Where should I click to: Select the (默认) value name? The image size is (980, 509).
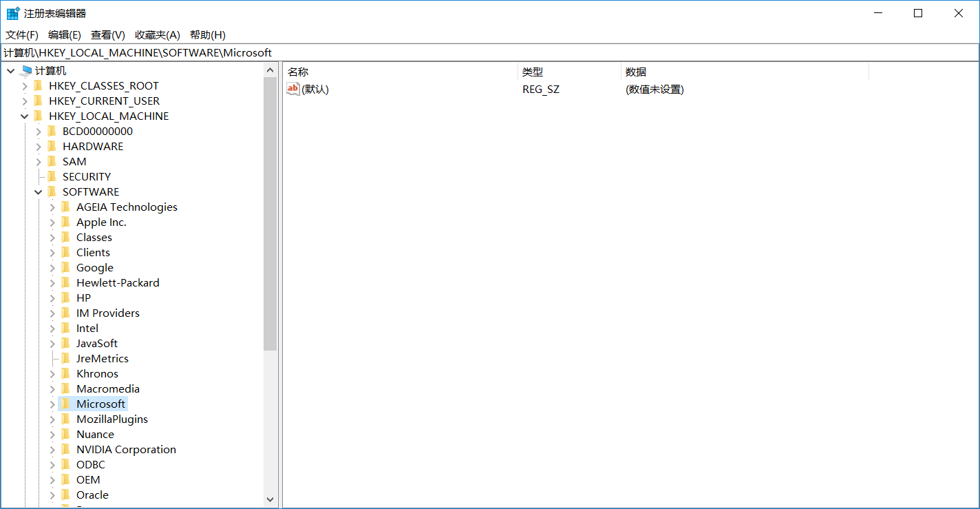click(x=315, y=90)
